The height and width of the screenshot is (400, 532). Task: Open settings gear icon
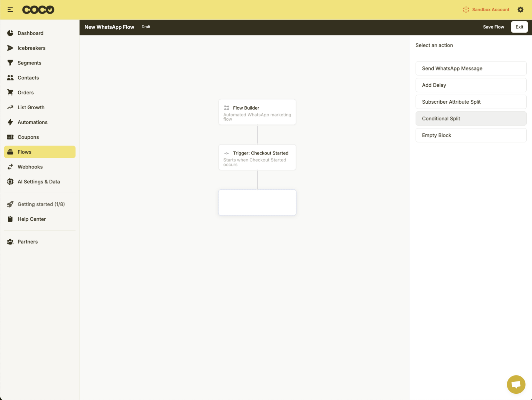point(520,10)
